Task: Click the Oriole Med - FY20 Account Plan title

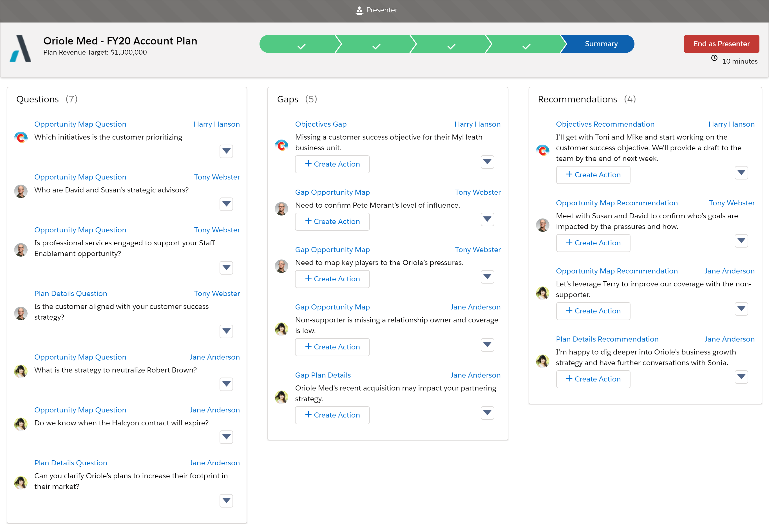Action: pyautogui.click(x=120, y=41)
